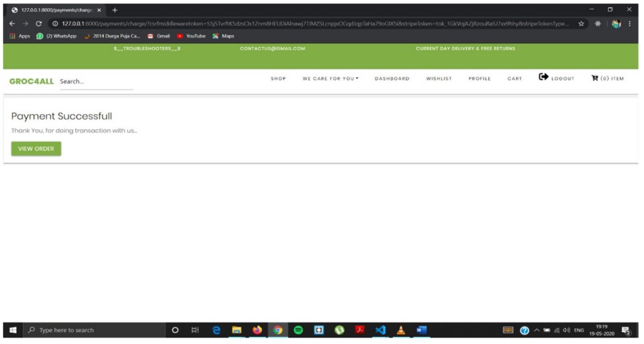Viewport: 644px width, 344px height.
Task: Open the 2014 Durga Puja bookmark
Action: point(112,36)
